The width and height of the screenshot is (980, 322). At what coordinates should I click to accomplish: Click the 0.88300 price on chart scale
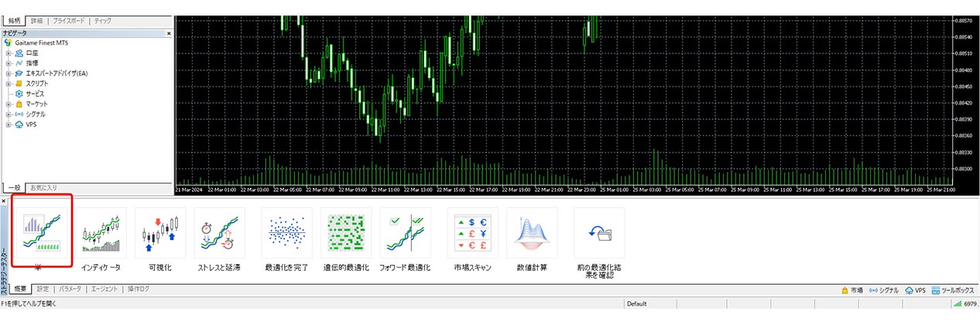coord(964,168)
